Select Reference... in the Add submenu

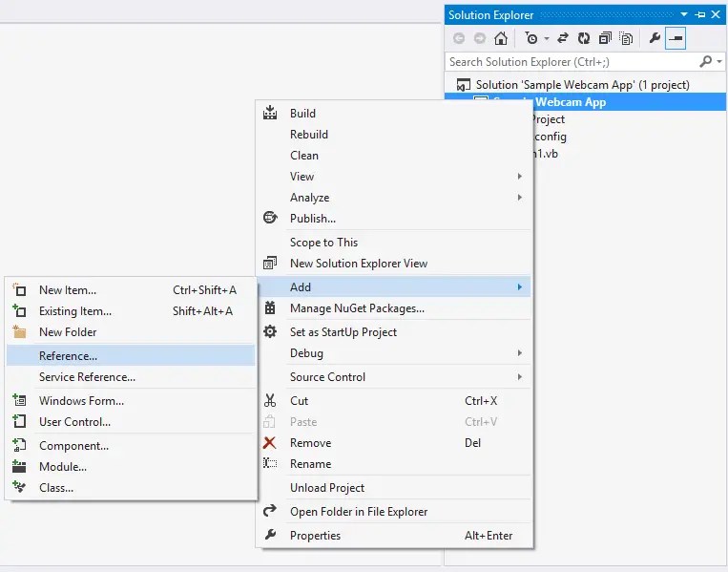pyautogui.click(x=131, y=356)
